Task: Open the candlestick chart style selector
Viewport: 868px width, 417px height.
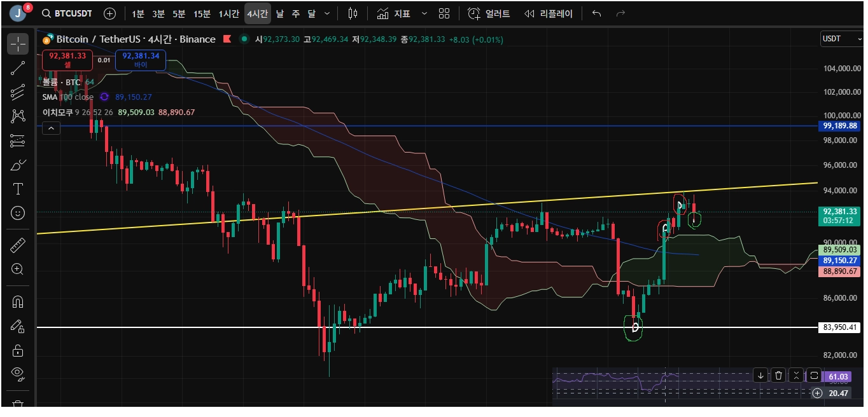Action: click(353, 13)
